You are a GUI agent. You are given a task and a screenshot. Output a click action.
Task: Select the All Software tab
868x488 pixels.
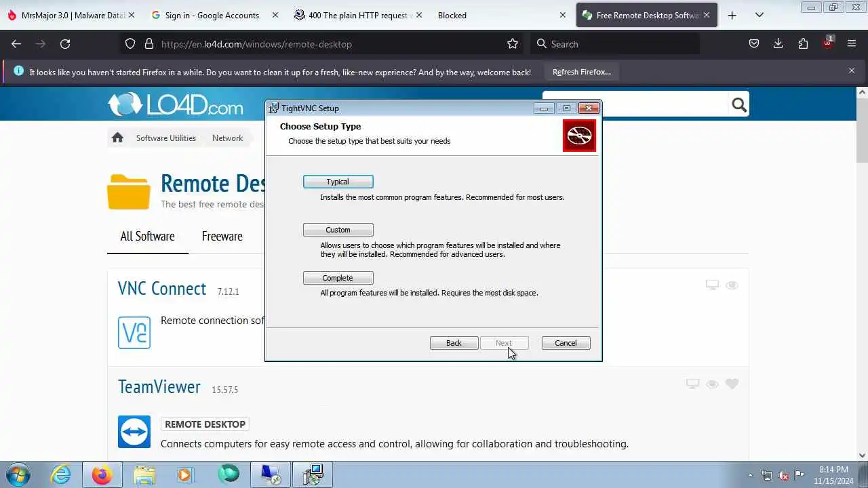coord(147,236)
